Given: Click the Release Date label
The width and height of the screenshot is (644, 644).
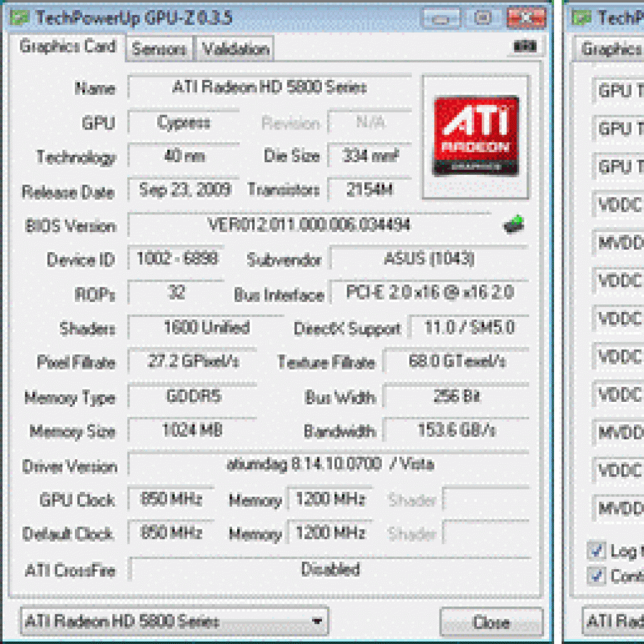Looking at the screenshot, I should point(68,192).
